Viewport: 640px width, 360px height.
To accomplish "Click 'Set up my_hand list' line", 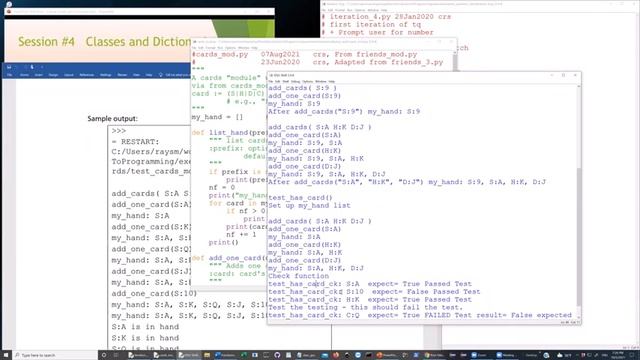I will point(309,205).
